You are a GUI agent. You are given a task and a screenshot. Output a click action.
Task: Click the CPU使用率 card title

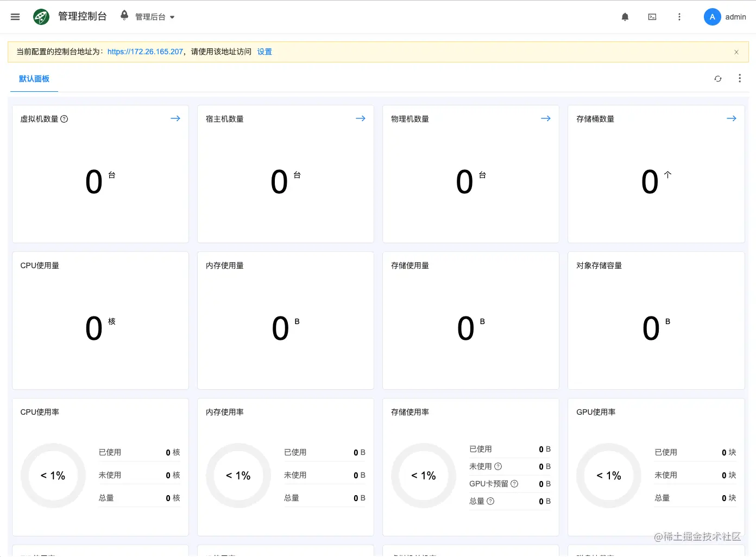click(40, 412)
